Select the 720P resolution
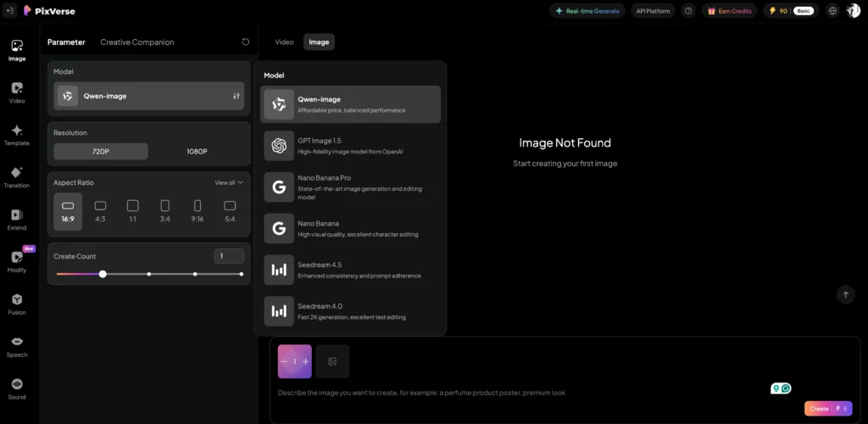This screenshot has width=868, height=424. [x=101, y=151]
